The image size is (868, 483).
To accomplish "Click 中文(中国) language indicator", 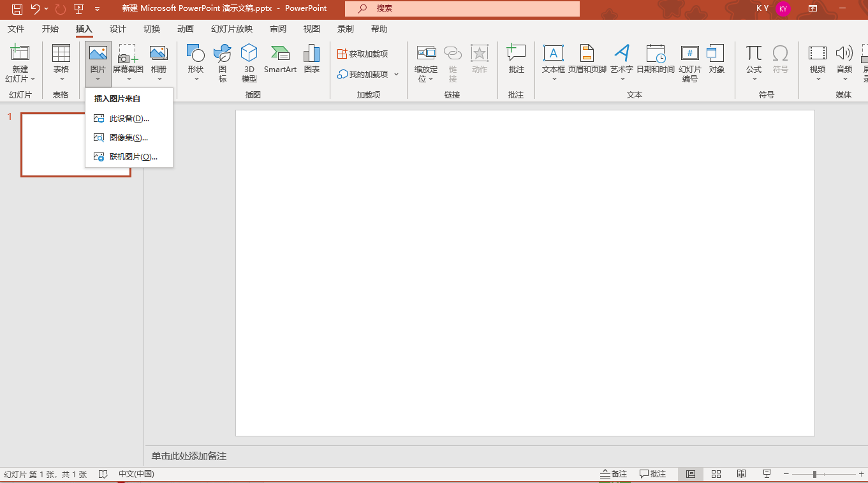I will coord(136,474).
